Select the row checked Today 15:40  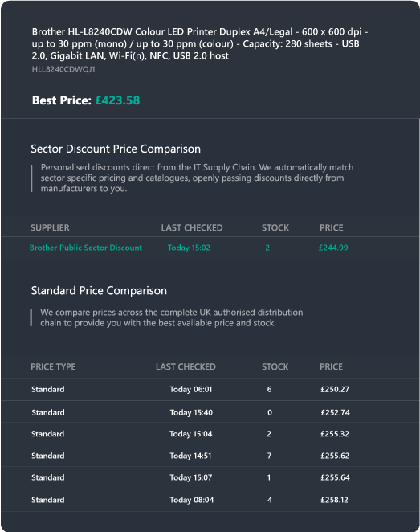pyautogui.click(x=210, y=411)
